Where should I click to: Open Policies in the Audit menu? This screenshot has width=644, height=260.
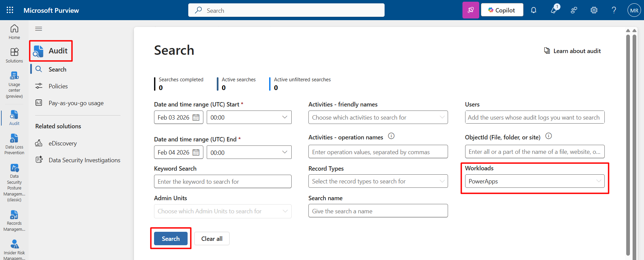point(58,86)
